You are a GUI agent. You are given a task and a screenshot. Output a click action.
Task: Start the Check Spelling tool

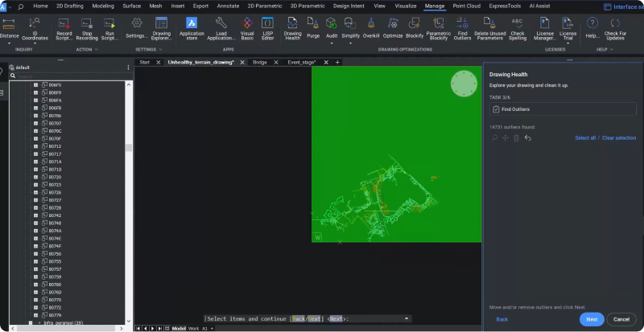517,23
